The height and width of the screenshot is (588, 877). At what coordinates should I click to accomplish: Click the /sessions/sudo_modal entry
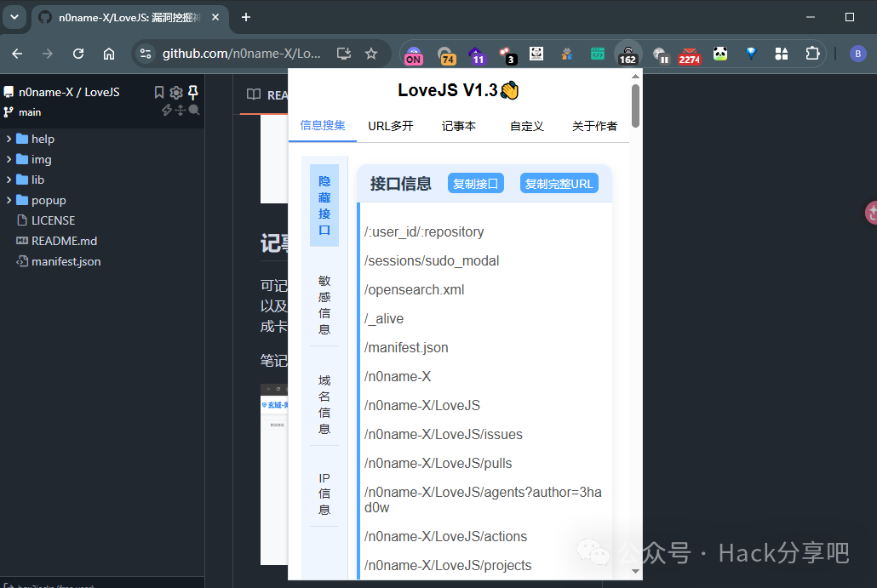point(431,260)
